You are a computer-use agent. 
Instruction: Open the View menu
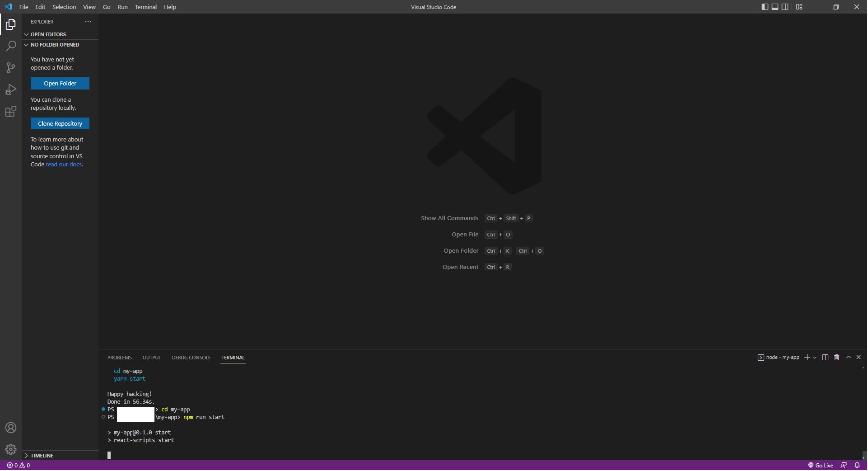tap(89, 7)
